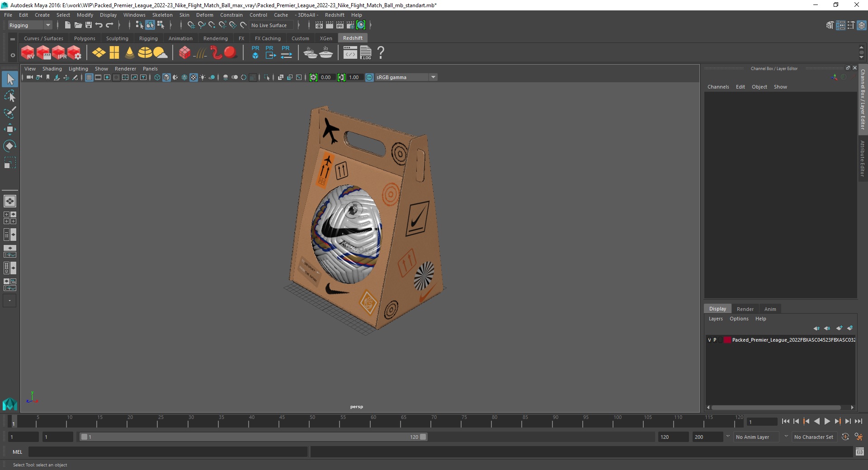Create a new empty display layer
Image resolution: width=868 pixels, height=470 pixels.
(840, 328)
